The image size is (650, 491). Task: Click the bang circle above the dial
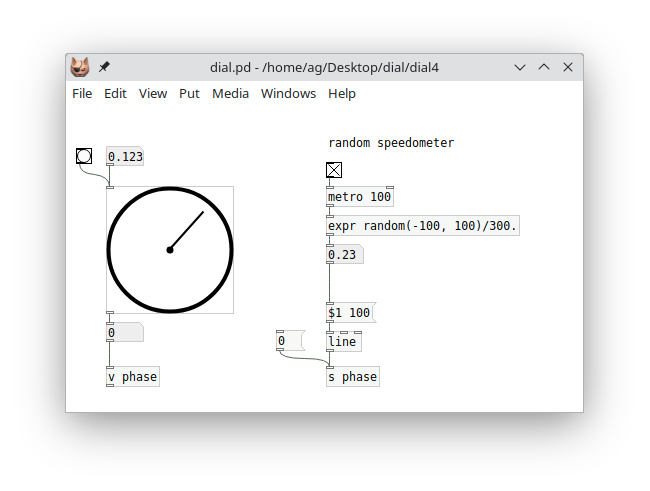(x=84, y=156)
